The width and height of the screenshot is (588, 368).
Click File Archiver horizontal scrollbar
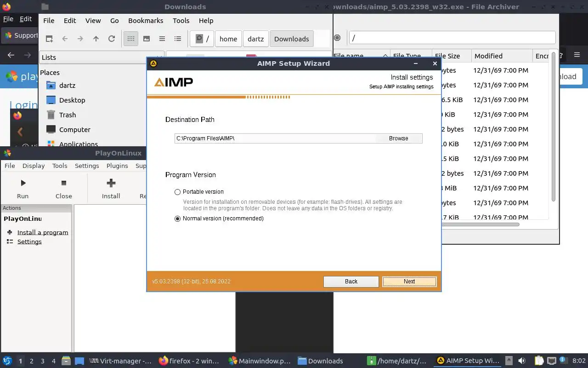[480, 224]
